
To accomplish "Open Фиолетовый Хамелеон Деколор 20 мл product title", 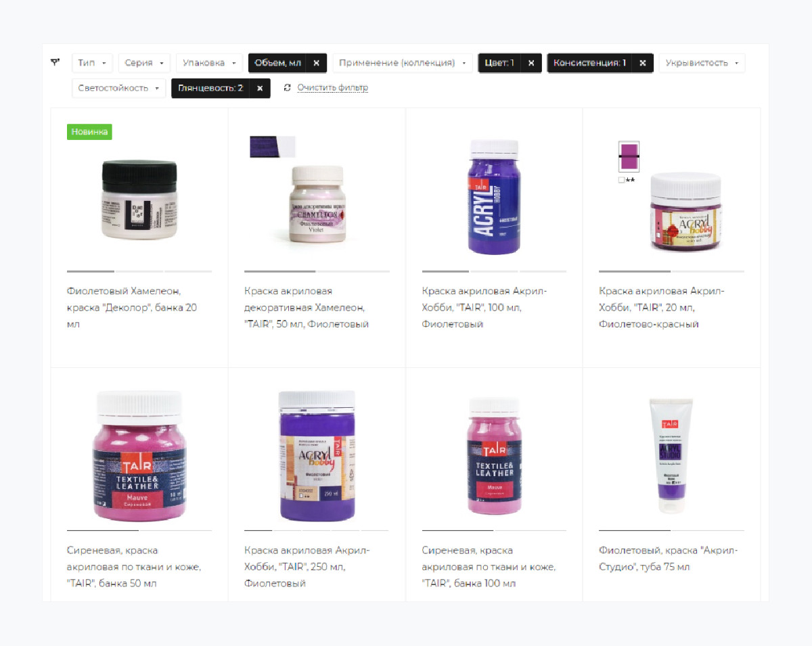I will coord(132,308).
